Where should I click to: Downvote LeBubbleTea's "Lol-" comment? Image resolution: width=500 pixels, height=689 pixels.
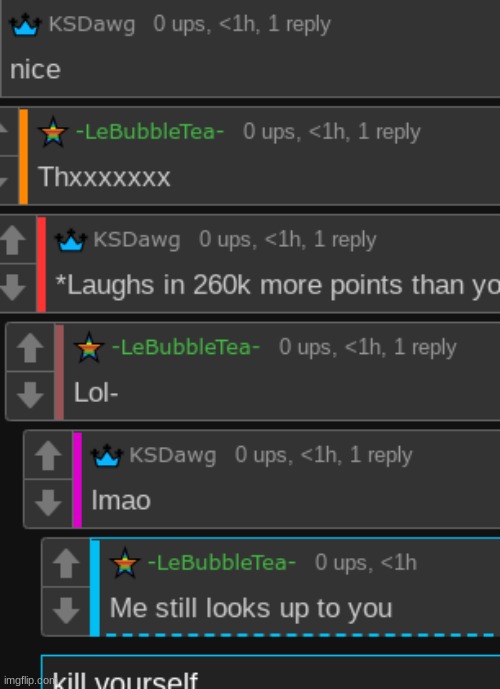coord(30,395)
